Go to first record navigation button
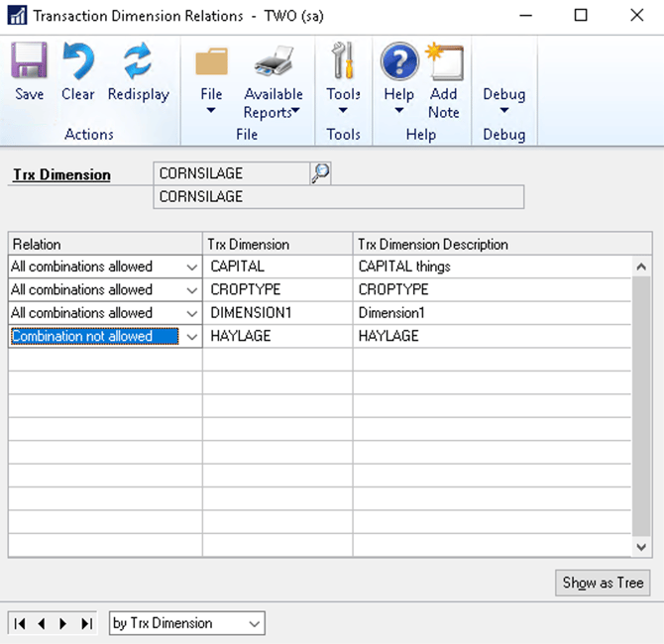The image size is (664, 644). (x=20, y=623)
